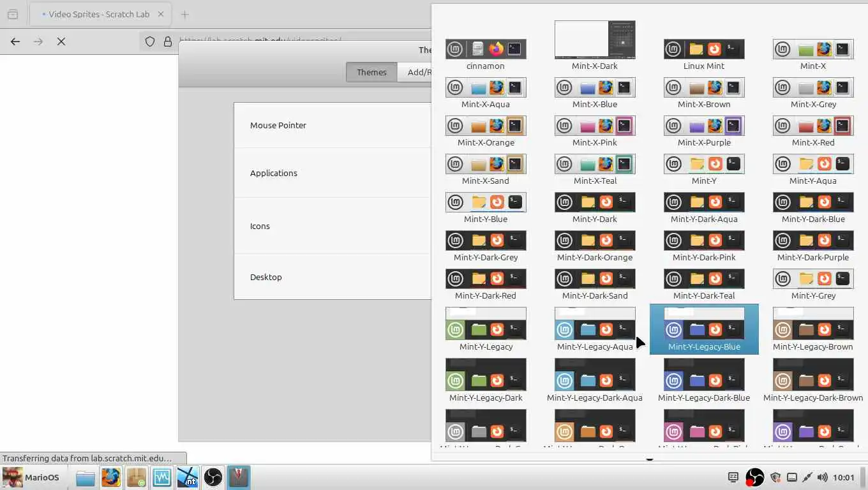The width and height of the screenshot is (868, 490).
Task: Choose the Mint-X-Grey theme preview
Action: (813, 87)
